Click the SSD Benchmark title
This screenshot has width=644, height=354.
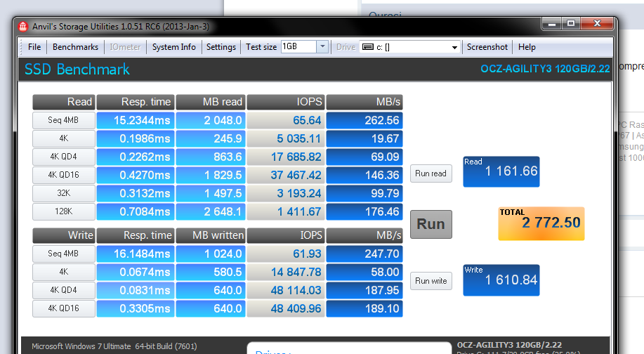coord(77,70)
